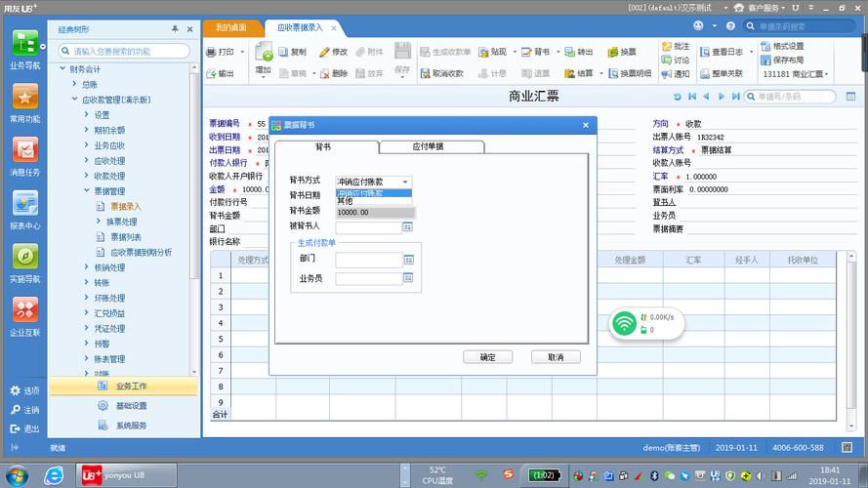Confirm the endorsement with 确定
The width and height of the screenshot is (868, 488).
tap(487, 357)
